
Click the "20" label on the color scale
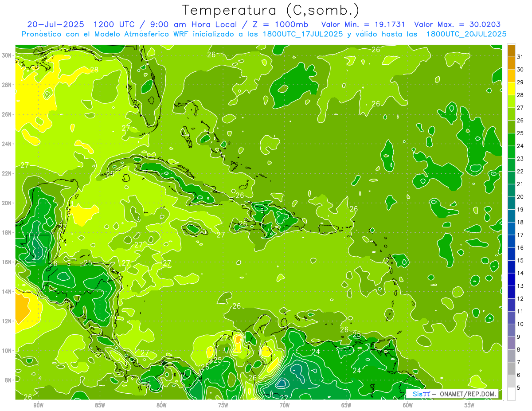520,197
